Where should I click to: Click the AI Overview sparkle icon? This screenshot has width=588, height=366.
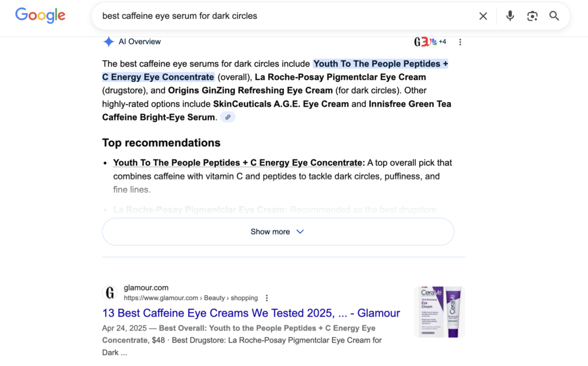click(109, 42)
